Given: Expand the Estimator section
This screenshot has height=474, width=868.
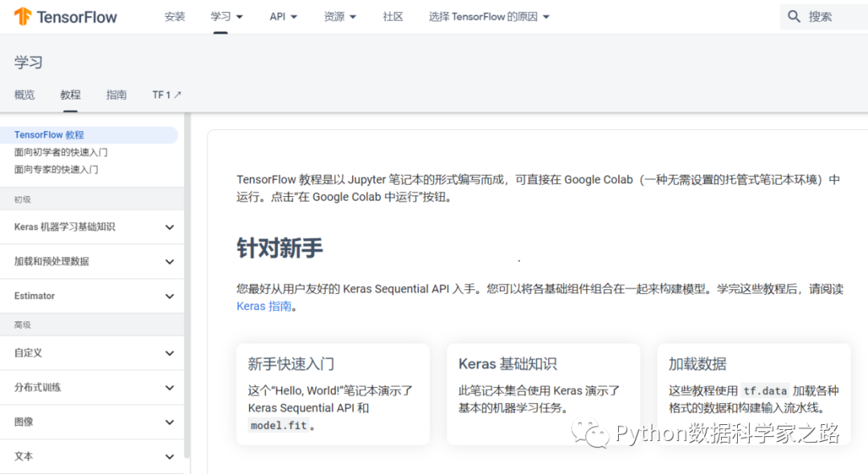Looking at the screenshot, I should coord(92,296).
